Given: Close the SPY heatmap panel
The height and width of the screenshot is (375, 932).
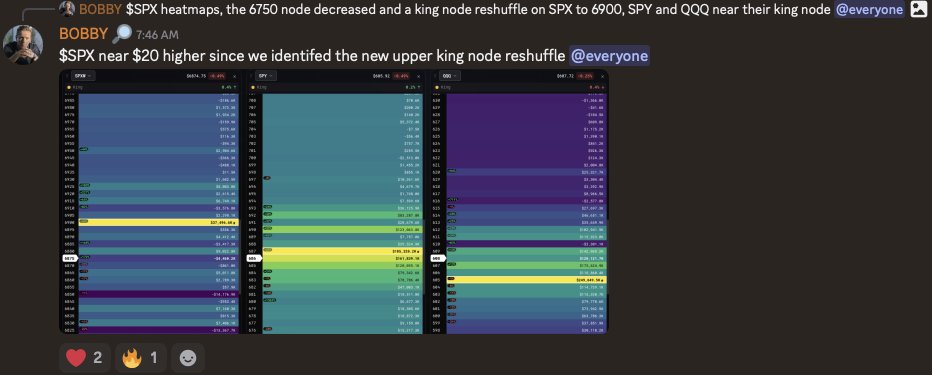Looking at the screenshot, I should click(x=419, y=76).
